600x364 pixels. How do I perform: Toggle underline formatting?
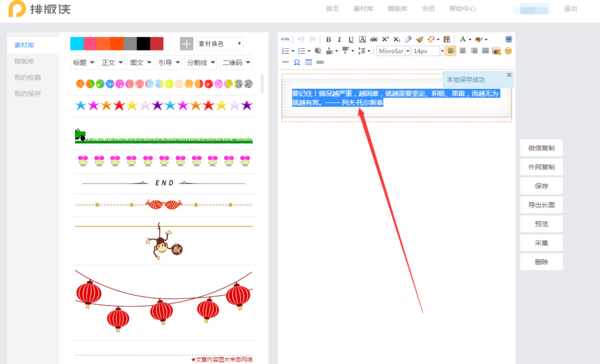coord(351,39)
